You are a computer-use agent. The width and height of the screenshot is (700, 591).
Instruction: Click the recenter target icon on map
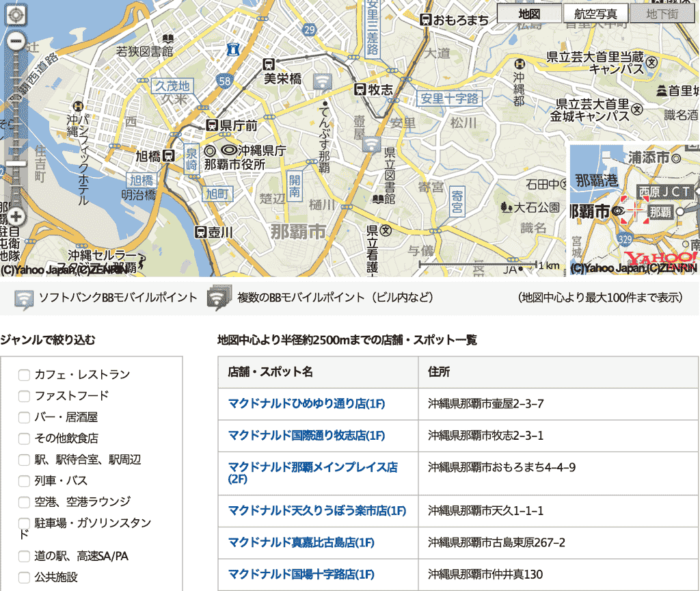pyautogui.click(x=16, y=14)
